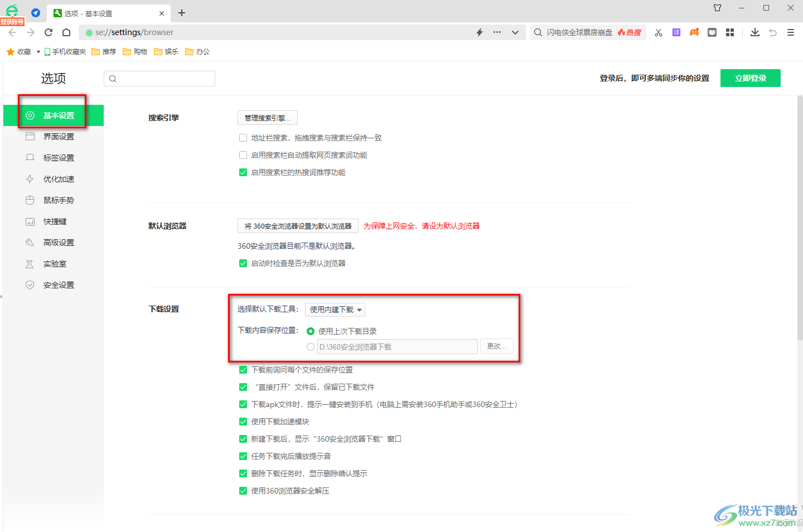
Task: Click the 360 browser account logo icon
Action: 12,11
